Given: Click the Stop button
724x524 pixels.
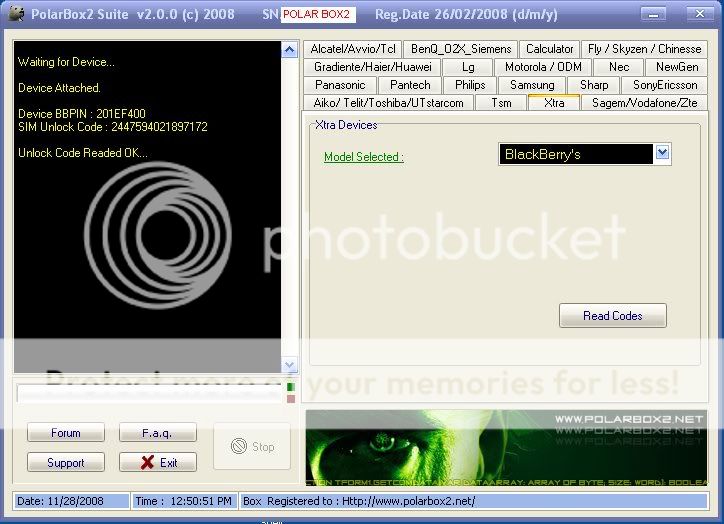Looking at the screenshot, I should [x=252, y=446].
